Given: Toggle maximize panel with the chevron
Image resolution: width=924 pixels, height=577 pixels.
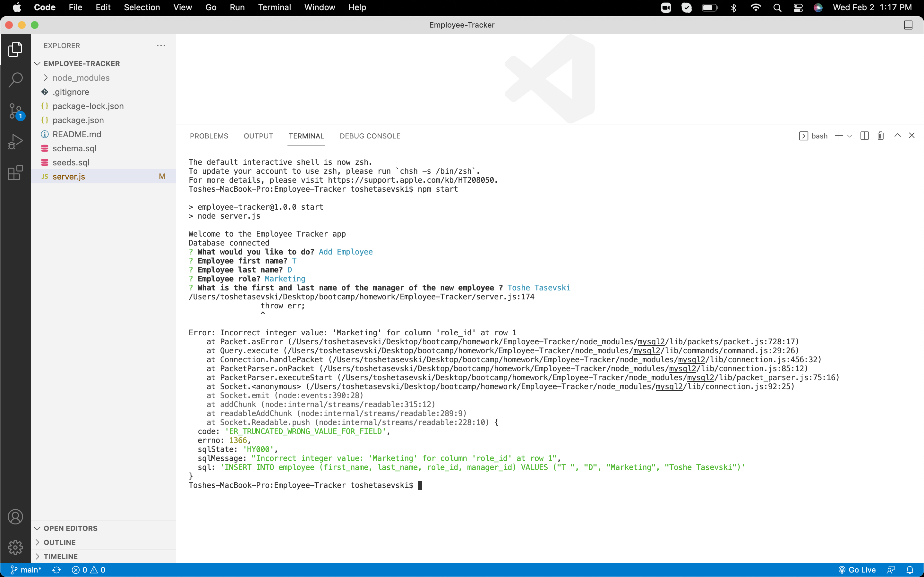Looking at the screenshot, I should coord(897,136).
